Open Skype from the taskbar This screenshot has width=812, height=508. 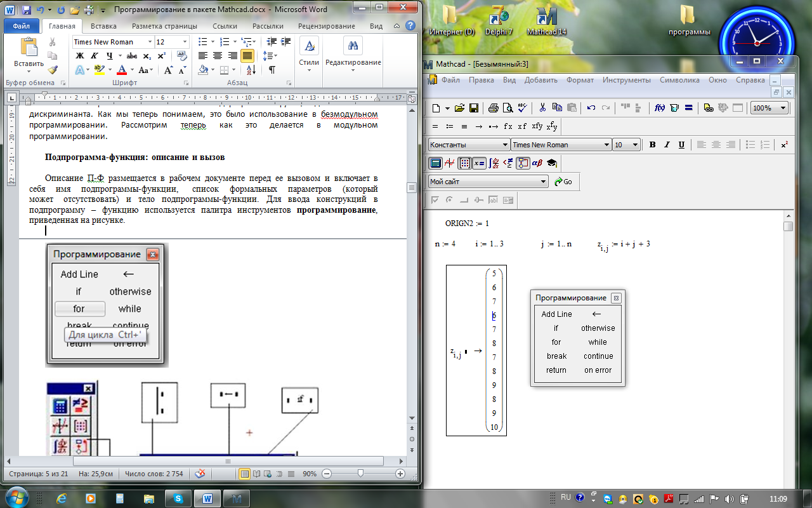(x=178, y=498)
